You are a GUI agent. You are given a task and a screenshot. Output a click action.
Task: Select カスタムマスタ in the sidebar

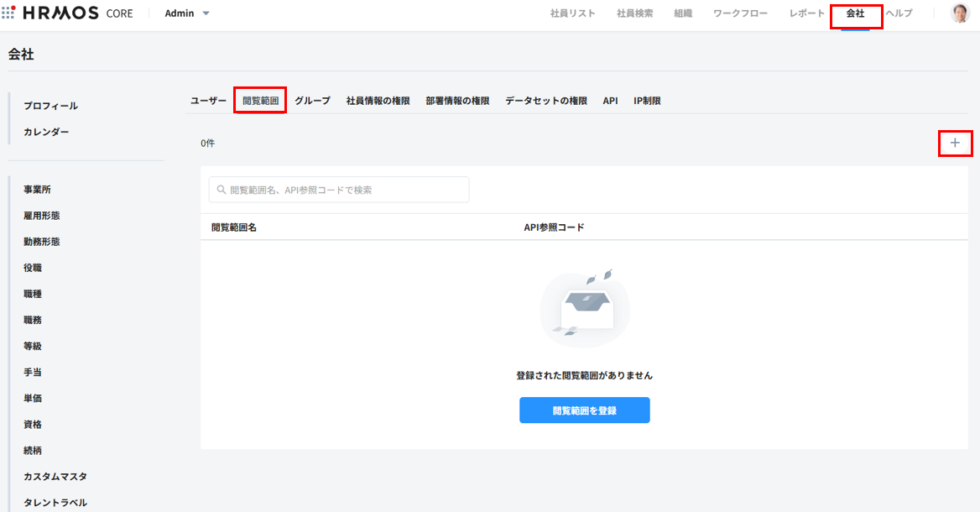[55, 477]
